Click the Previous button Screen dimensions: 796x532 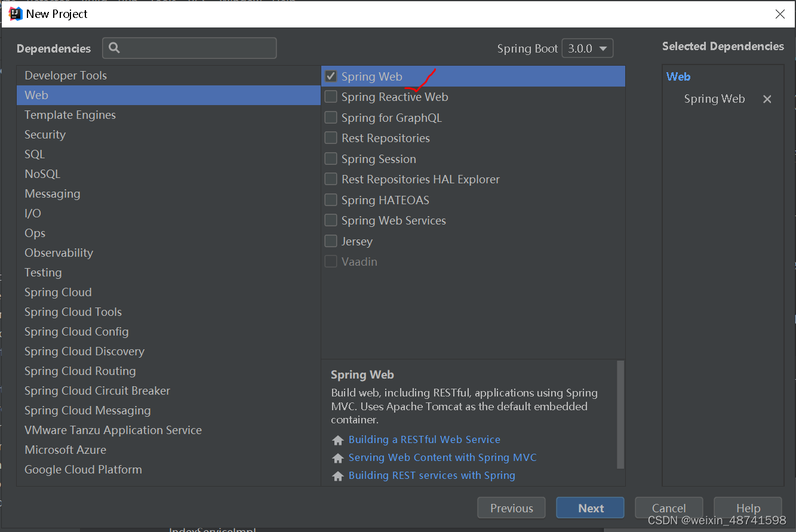(x=511, y=508)
